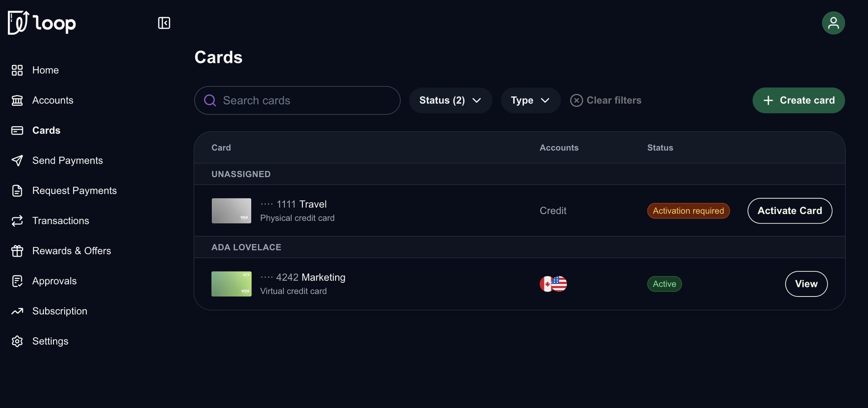This screenshot has height=408, width=868.
Task: Expand the Type filter dropdown
Action: pyautogui.click(x=530, y=100)
